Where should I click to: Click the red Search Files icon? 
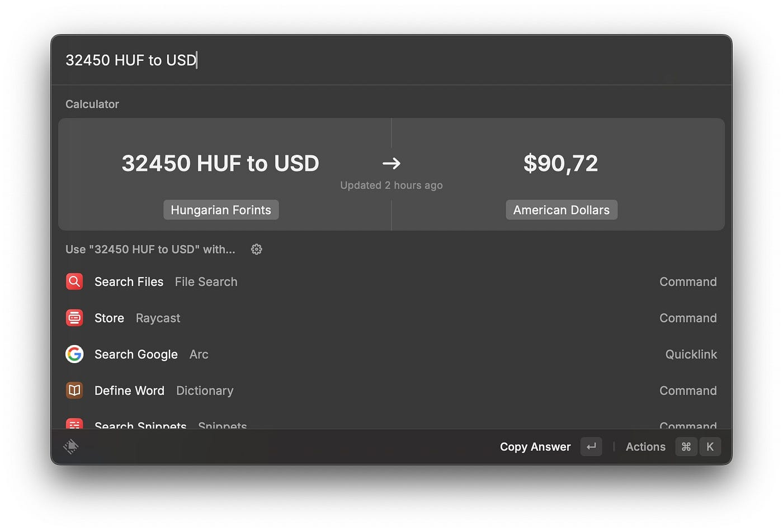pos(74,282)
